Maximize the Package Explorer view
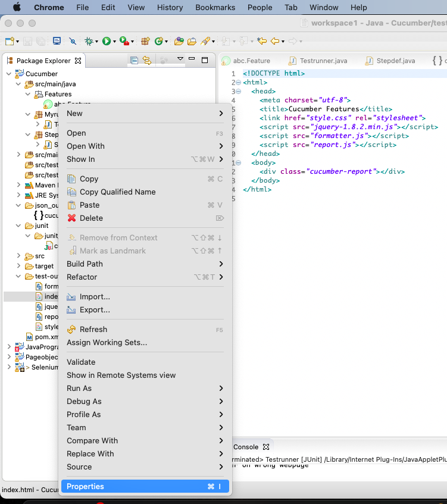447x504 pixels. pos(205,60)
